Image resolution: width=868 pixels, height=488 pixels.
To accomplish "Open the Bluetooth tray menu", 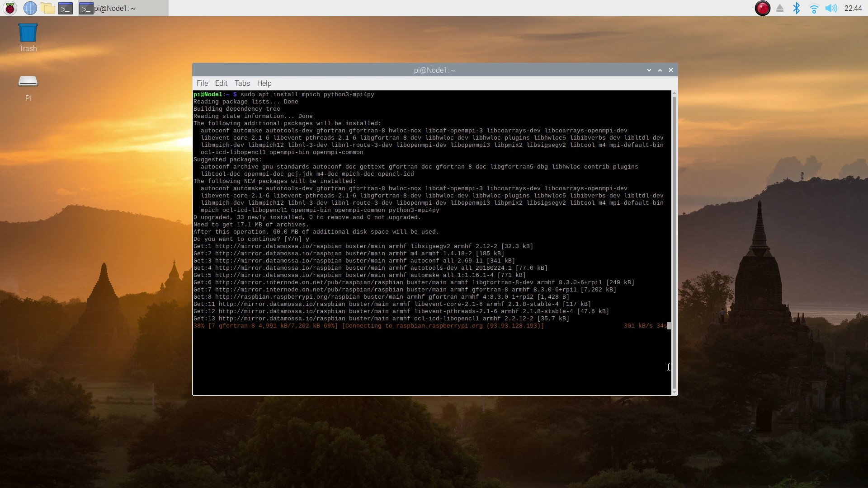I will point(797,8).
